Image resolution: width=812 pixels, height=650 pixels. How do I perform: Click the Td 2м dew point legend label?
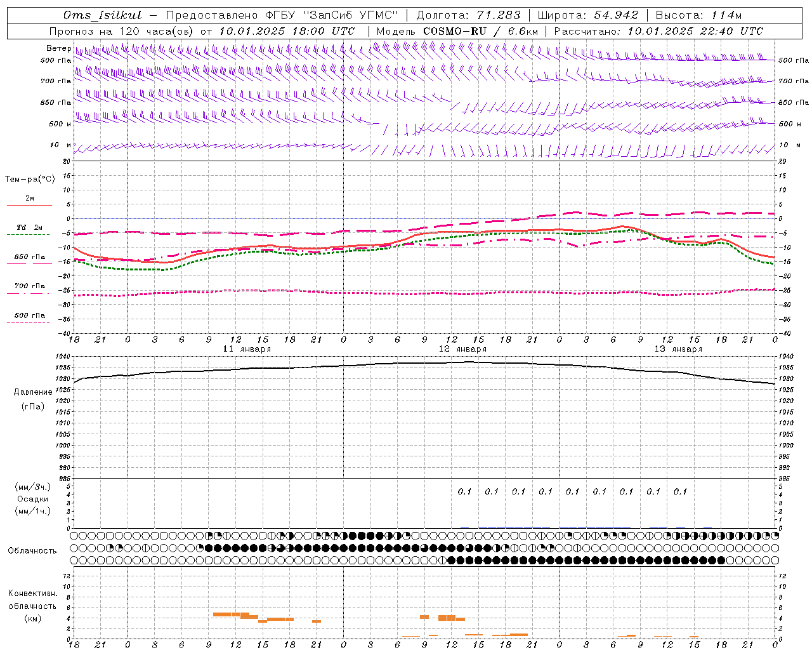(30, 227)
